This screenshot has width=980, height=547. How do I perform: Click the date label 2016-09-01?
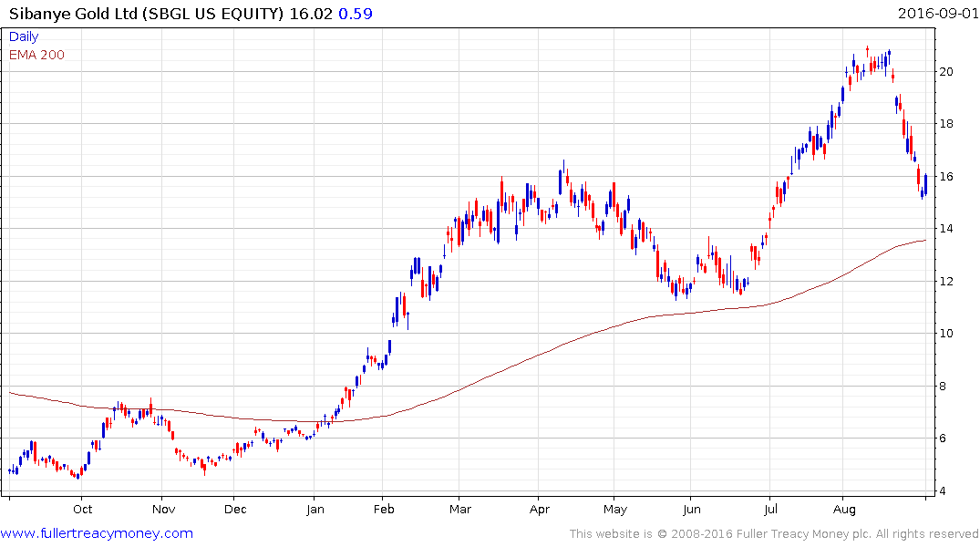(x=938, y=13)
